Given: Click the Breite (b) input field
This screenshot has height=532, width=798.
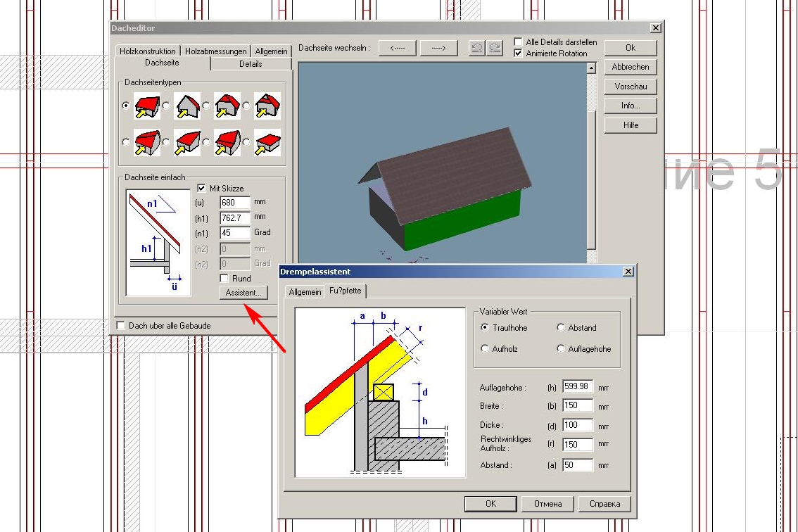Looking at the screenshot, I should [578, 407].
